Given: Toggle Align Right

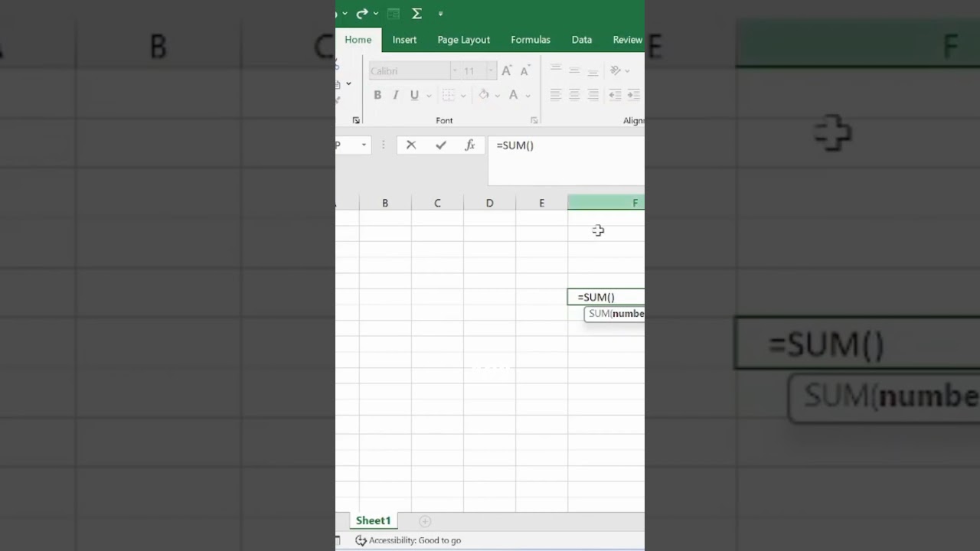Looking at the screenshot, I should click(593, 95).
